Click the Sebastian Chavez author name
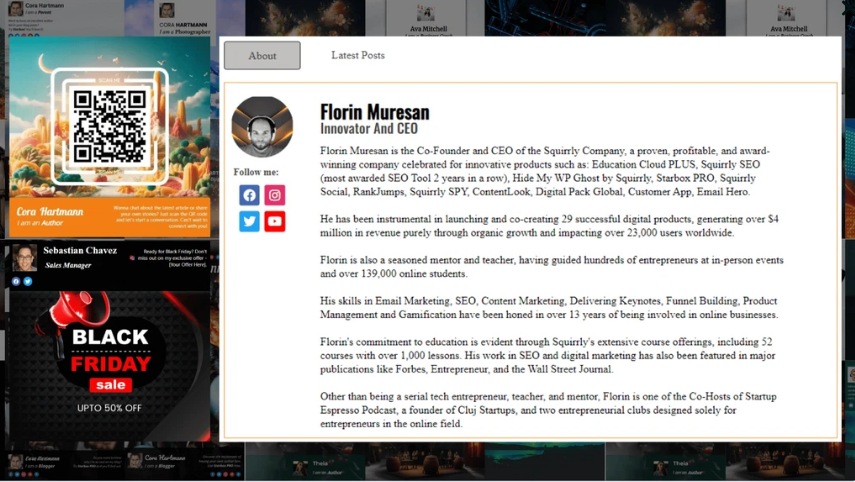Image resolution: width=855 pixels, height=482 pixels. (80, 250)
